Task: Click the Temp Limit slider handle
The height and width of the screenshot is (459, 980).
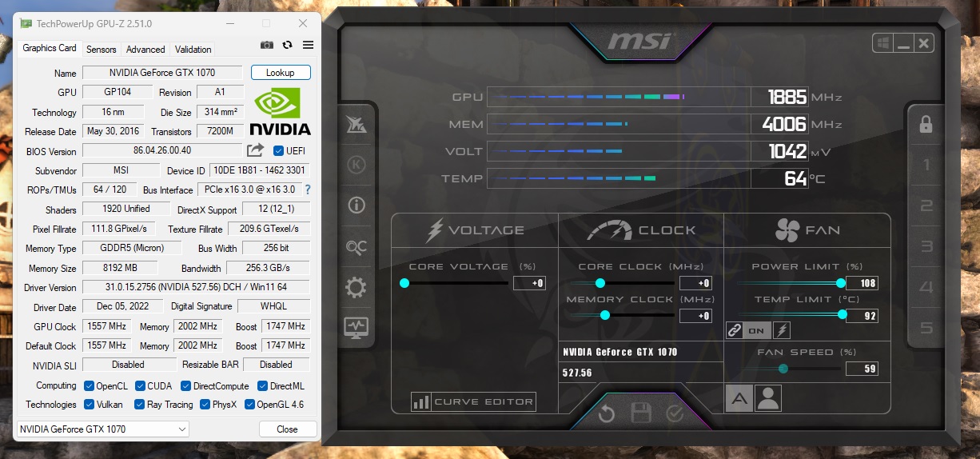Action: pos(843,315)
